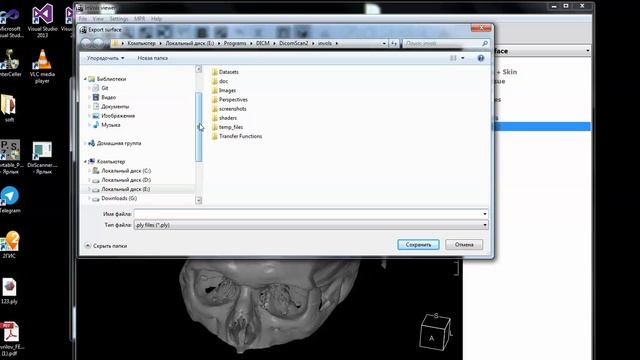Collapse the Компьютер tree node
This screenshot has height=360, width=640.
[x=85, y=162]
